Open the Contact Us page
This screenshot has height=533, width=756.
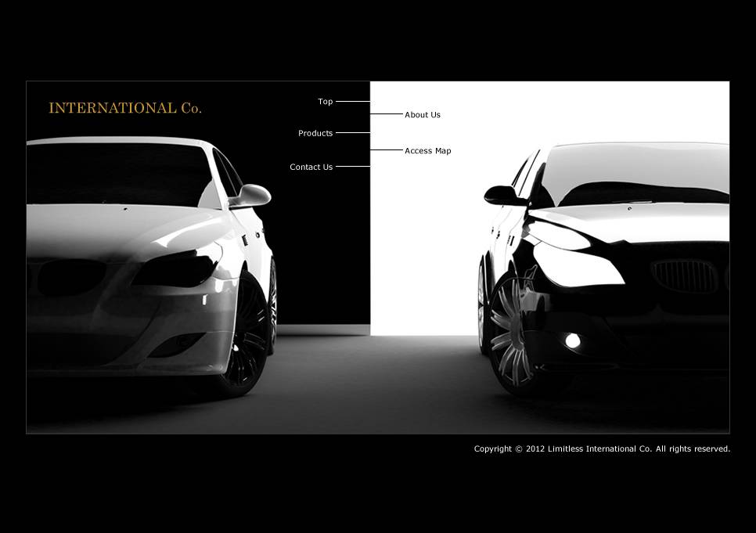coord(311,167)
